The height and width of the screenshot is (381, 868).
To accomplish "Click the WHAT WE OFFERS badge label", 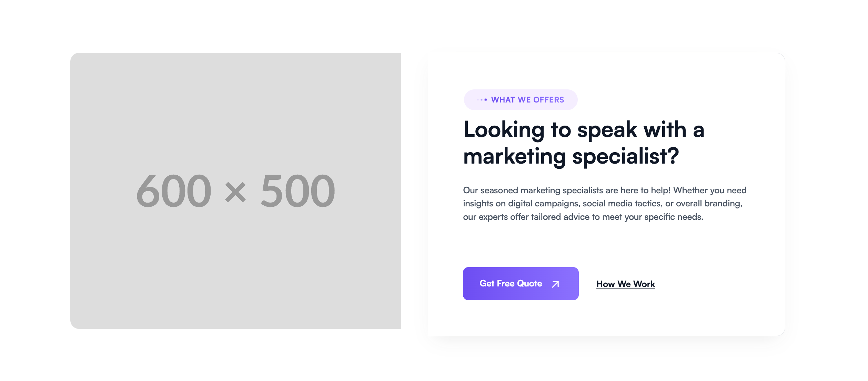I will [527, 100].
